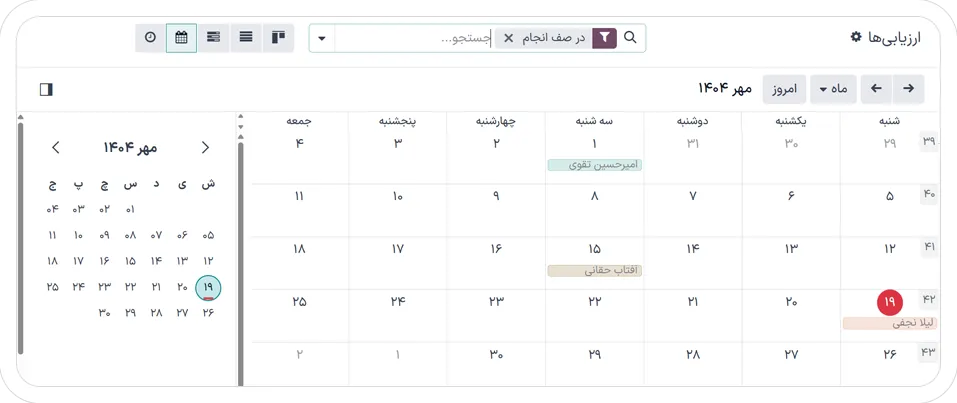
Task: Click left chevron in mini calendar header
Action: point(56,147)
